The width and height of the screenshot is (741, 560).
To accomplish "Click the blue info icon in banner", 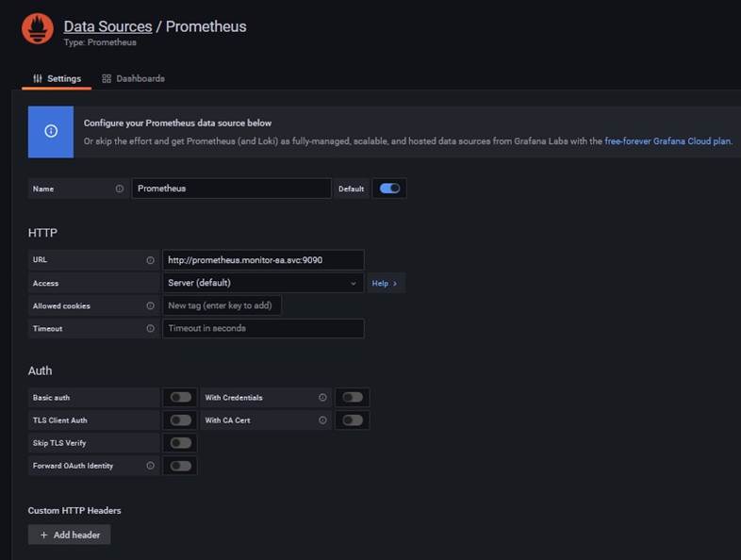I will [51, 131].
